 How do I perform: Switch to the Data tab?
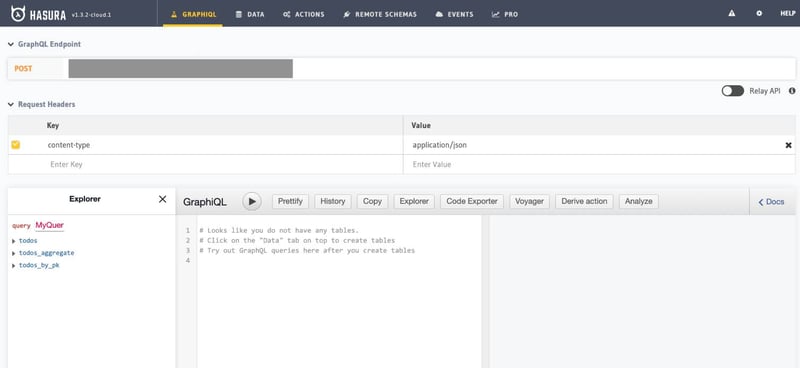click(250, 14)
